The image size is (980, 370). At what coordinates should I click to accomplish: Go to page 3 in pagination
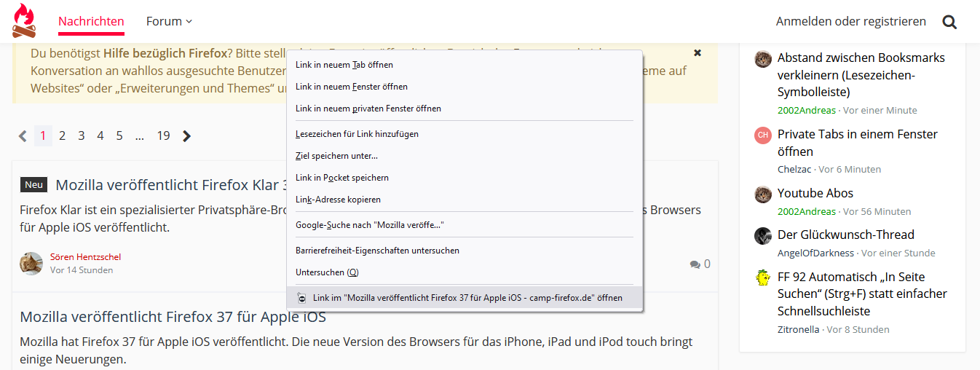pyautogui.click(x=82, y=135)
